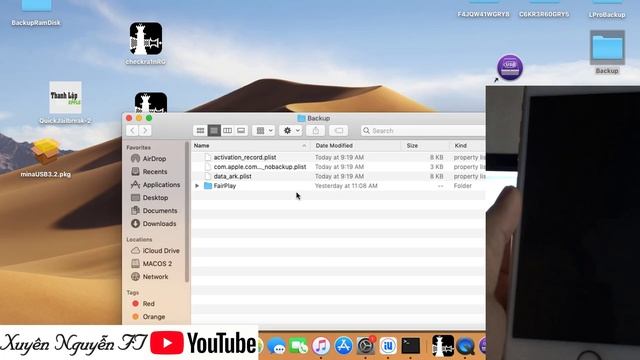Switch Finder to gallery view

pyautogui.click(x=241, y=131)
